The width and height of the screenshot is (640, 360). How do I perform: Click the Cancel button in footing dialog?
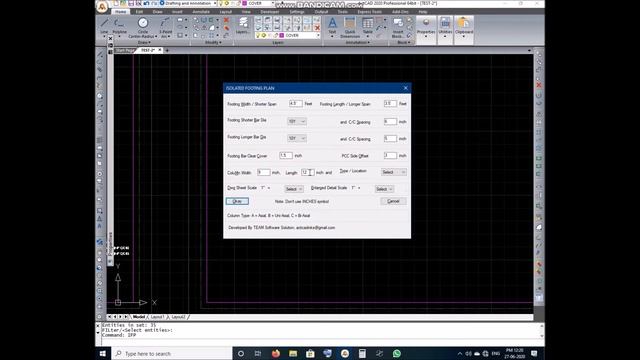point(393,201)
